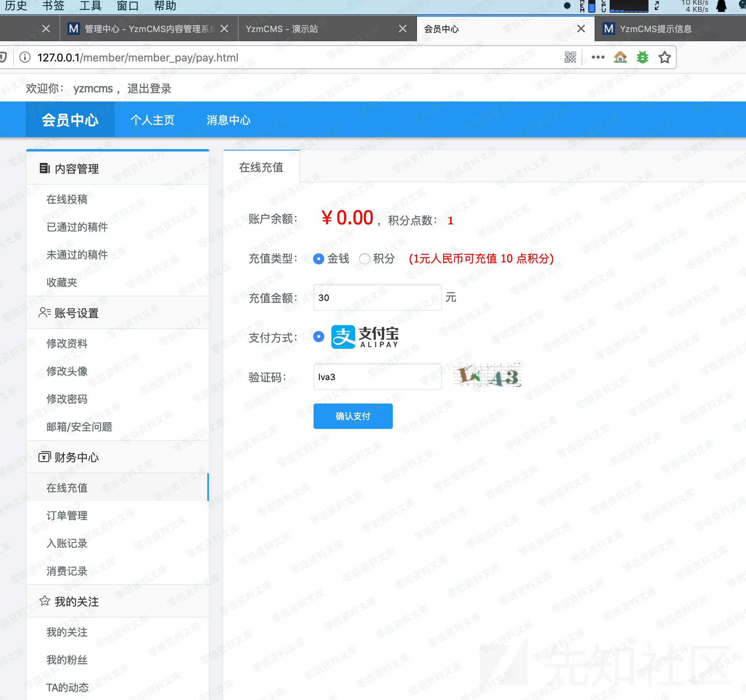This screenshot has height=700, width=746.
Task: Click the QR code icon in address bar
Action: point(570,57)
